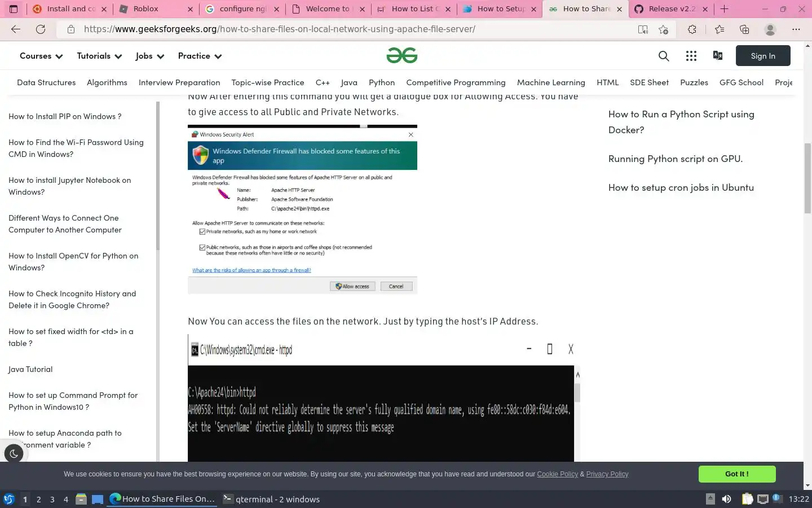Enter immersive reader mode

[643, 29]
